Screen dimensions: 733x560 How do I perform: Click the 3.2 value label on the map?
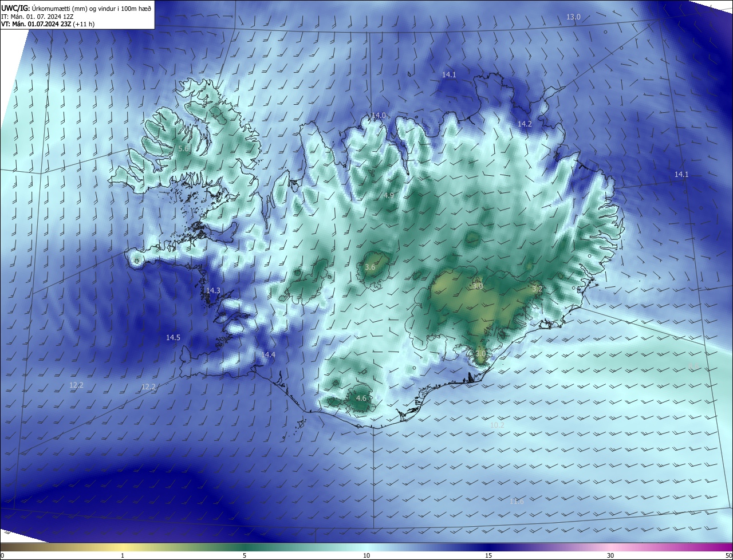coord(537,290)
